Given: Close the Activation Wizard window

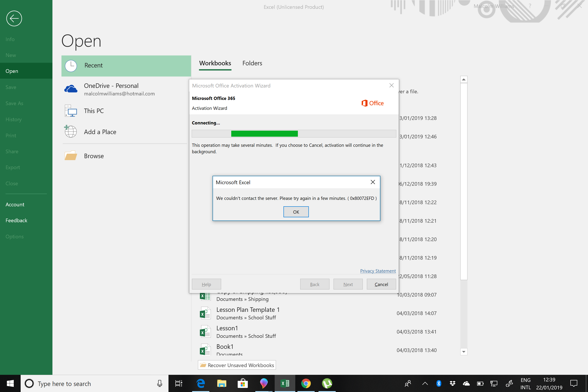Looking at the screenshot, I should pyautogui.click(x=392, y=86).
